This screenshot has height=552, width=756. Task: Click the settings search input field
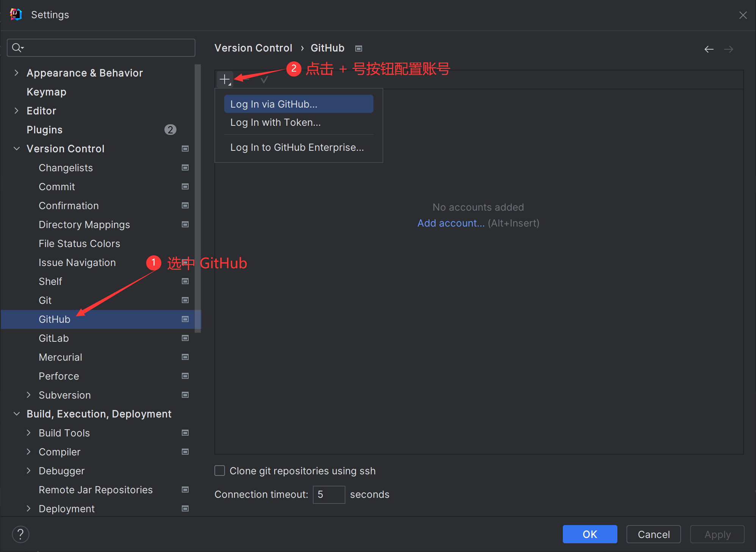coord(101,48)
